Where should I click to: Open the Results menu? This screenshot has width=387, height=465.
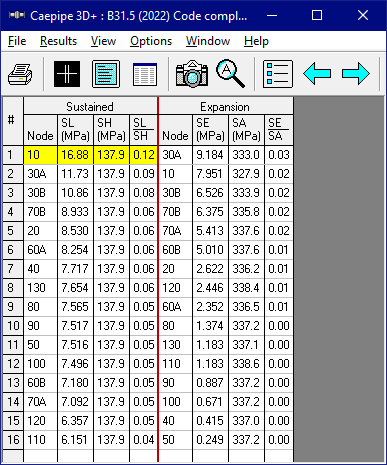(x=58, y=41)
